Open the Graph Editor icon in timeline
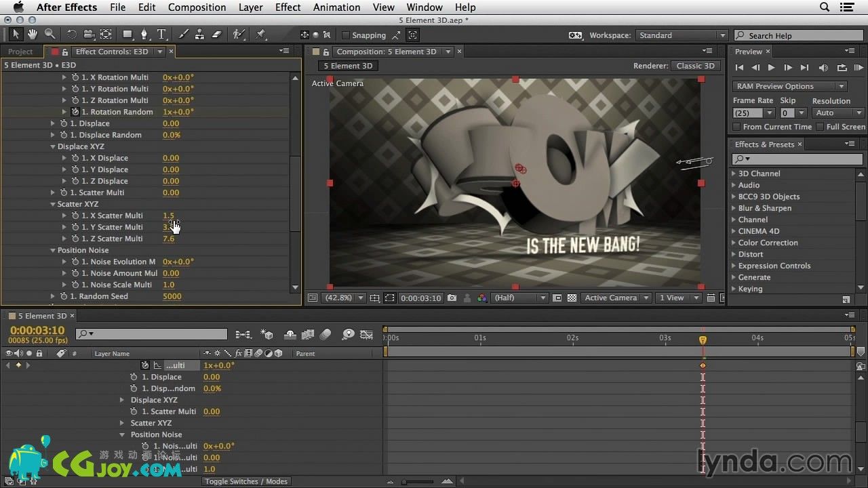This screenshot has width=868, height=488. 367,334
